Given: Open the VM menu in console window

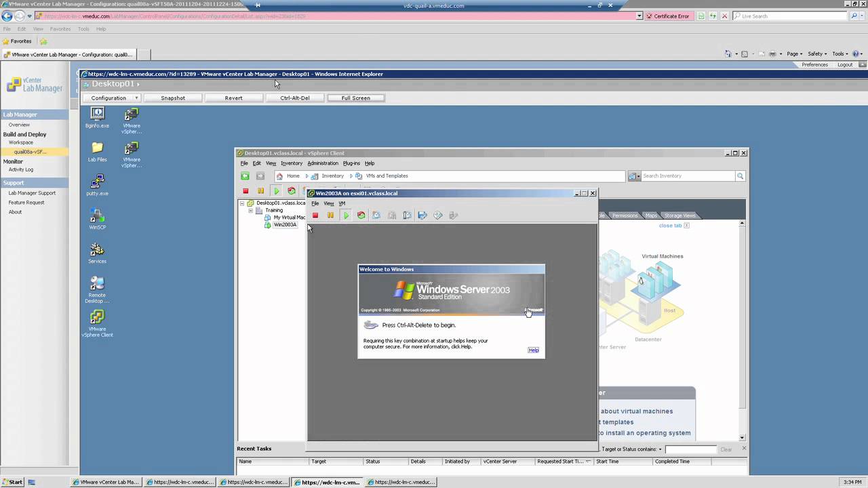Looking at the screenshot, I should pyautogui.click(x=342, y=203).
